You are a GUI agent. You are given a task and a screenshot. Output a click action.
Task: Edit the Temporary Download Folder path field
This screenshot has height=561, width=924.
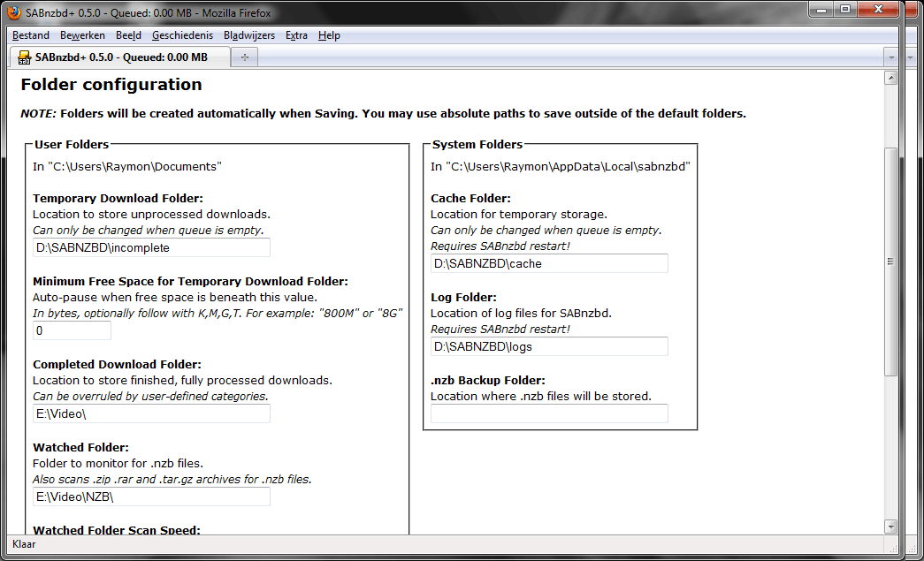151,248
